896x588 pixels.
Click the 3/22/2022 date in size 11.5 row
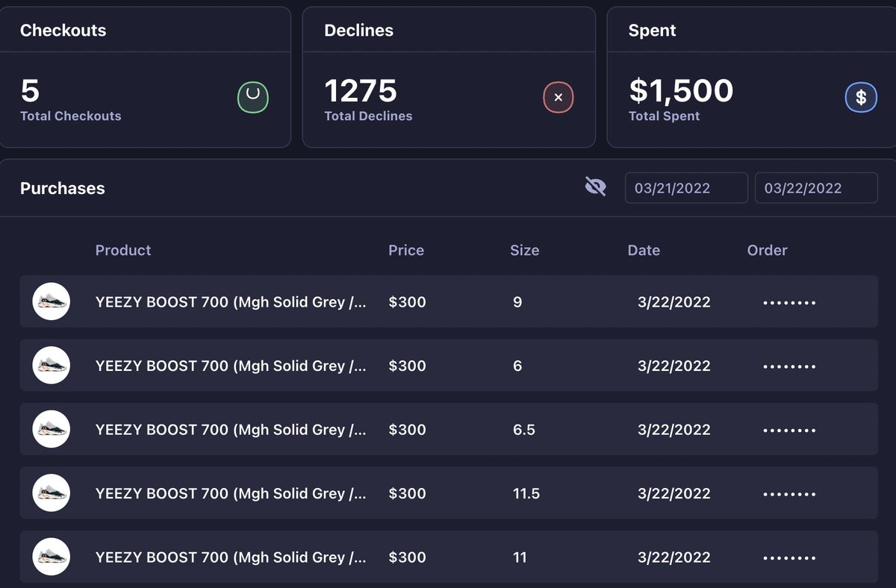[674, 493]
